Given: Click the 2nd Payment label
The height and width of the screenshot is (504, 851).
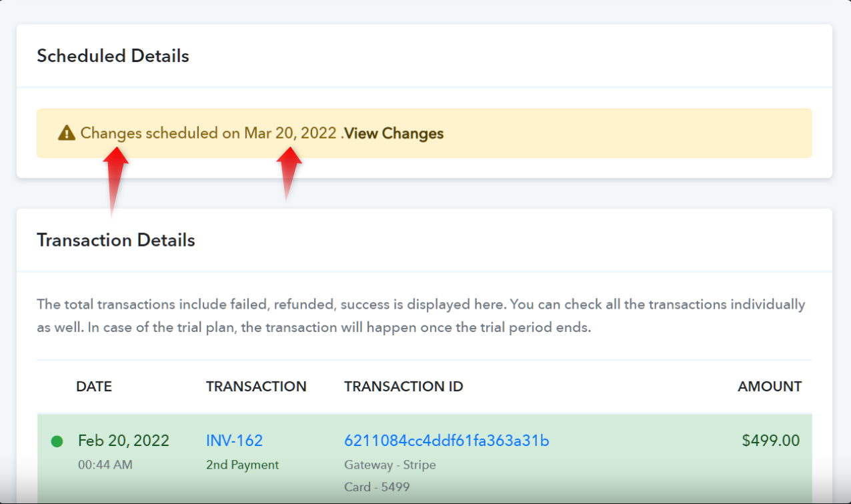Looking at the screenshot, I should pyautogui.click(x=242, y=465).
